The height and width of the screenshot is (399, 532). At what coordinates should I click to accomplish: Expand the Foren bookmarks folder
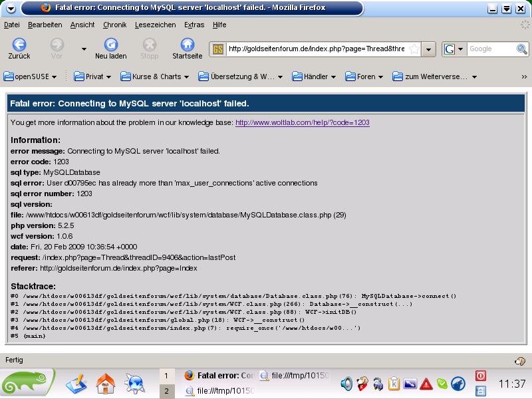364,76
